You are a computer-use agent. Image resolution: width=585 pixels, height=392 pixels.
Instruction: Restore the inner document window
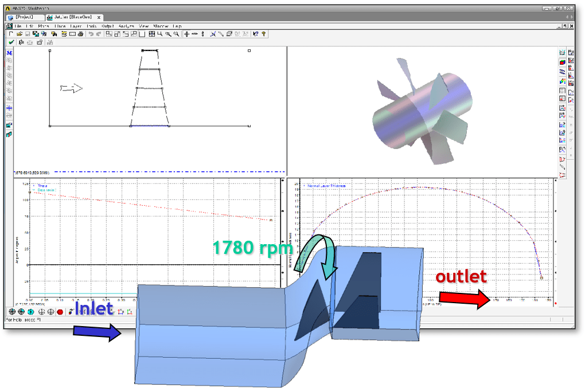coord(564,26)
